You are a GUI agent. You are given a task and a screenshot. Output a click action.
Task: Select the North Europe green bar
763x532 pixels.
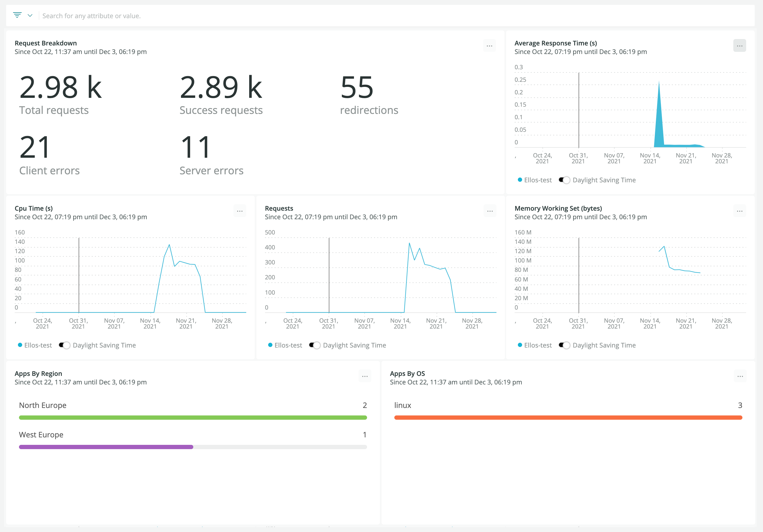coord(193,417)
